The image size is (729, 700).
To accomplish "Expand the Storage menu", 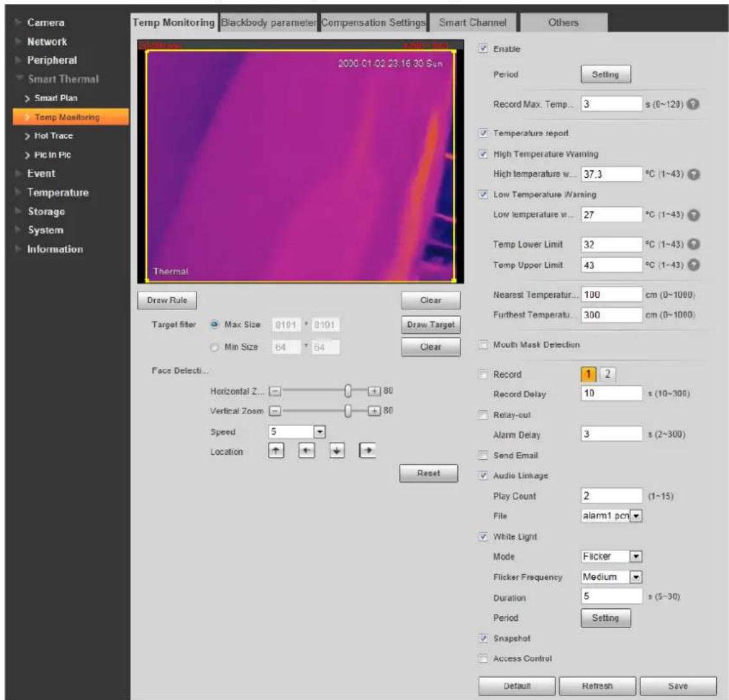I will (x=46, y=211).
